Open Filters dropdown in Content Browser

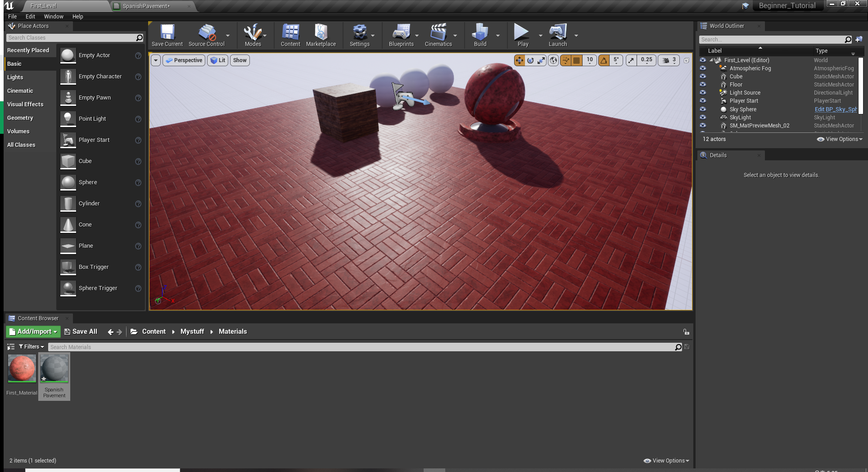[x=32, y=347]
